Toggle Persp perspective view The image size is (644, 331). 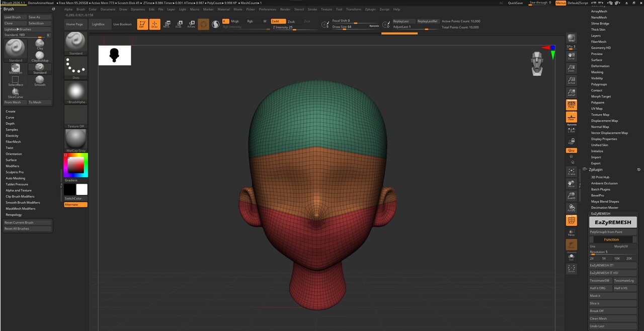(x=571, y=104)
